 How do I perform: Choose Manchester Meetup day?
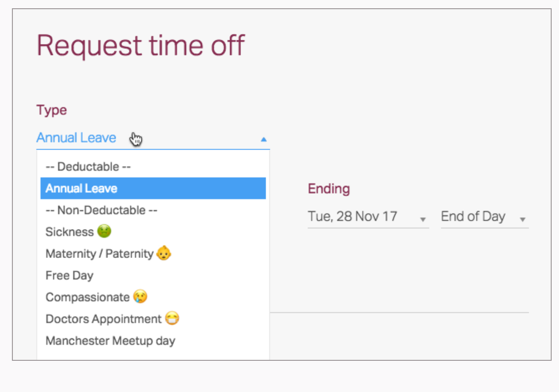[x=153, y=341]
